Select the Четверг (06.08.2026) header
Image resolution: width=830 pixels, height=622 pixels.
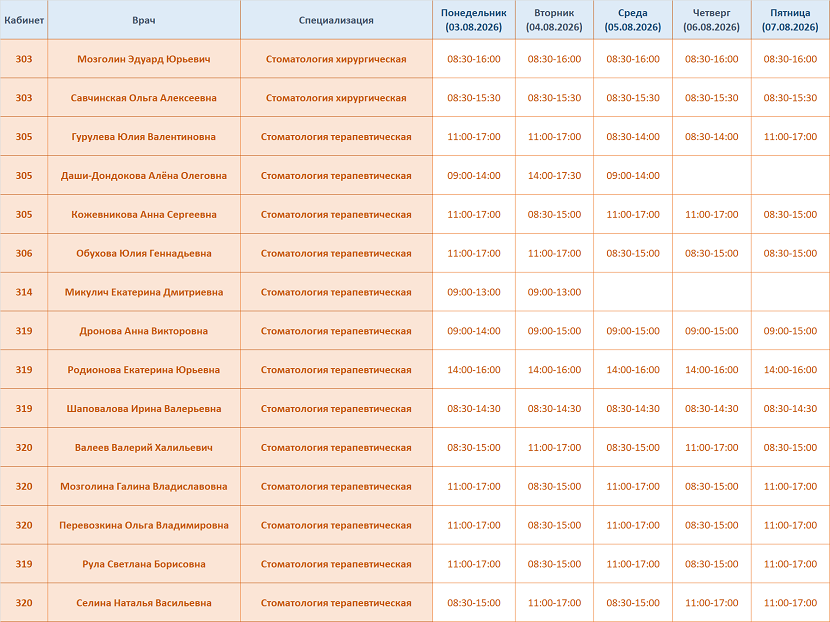(711, 20)
